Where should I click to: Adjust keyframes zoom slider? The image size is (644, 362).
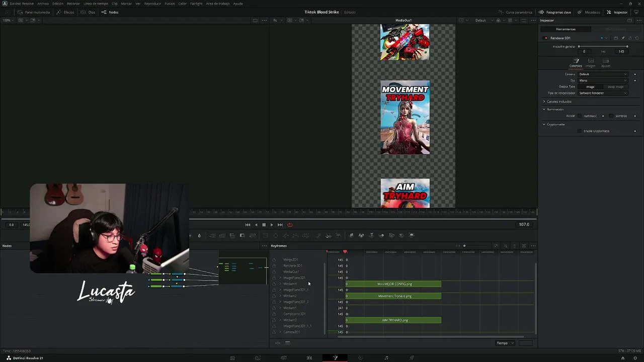coord(464,246)
